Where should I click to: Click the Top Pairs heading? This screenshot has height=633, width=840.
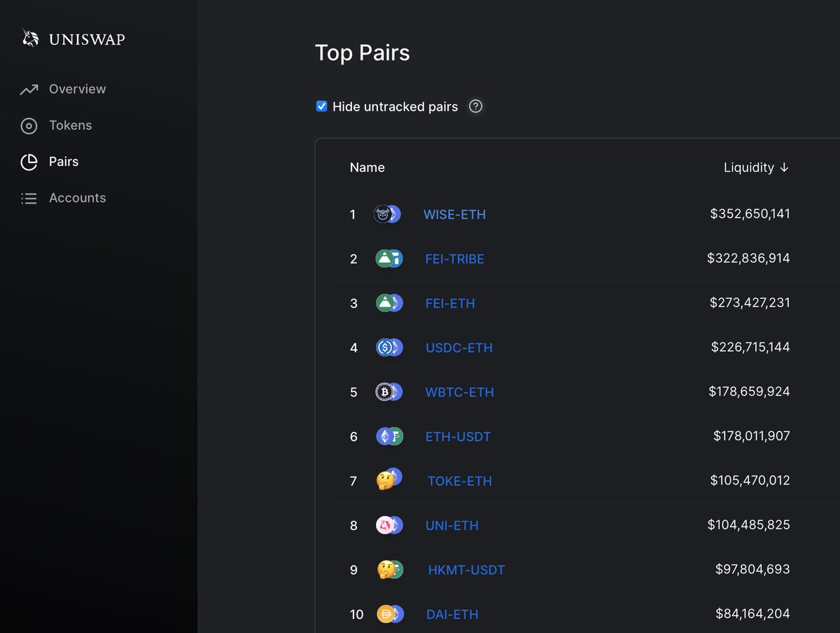coord(363,53)
